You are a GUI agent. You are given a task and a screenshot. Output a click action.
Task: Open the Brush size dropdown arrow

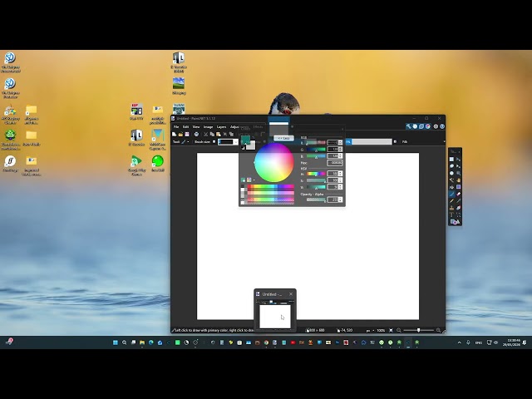point(236,142)
